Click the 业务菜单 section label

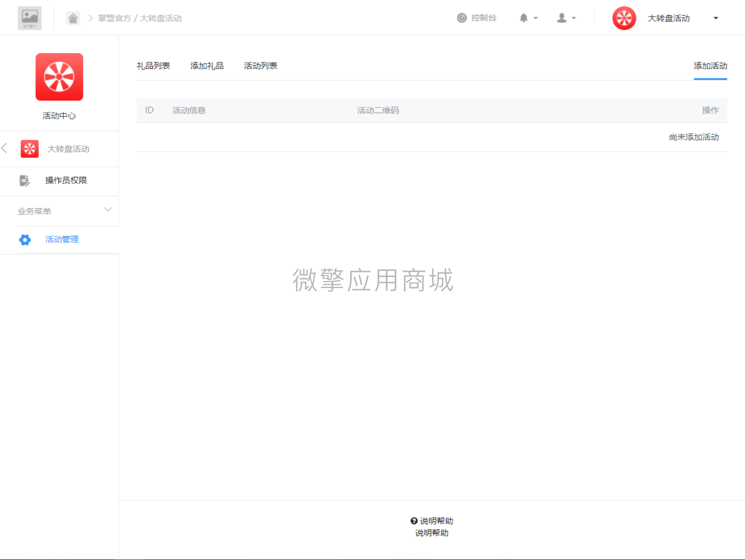(34, 211)
